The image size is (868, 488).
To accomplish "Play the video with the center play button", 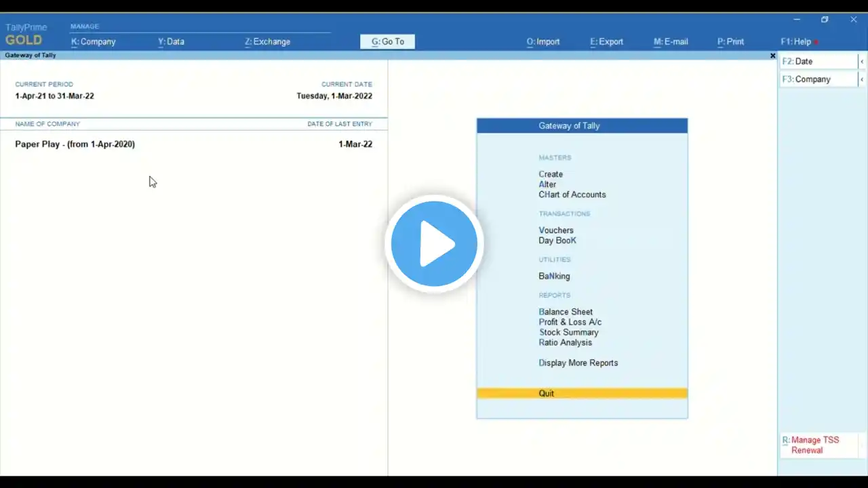I will 434,244.
